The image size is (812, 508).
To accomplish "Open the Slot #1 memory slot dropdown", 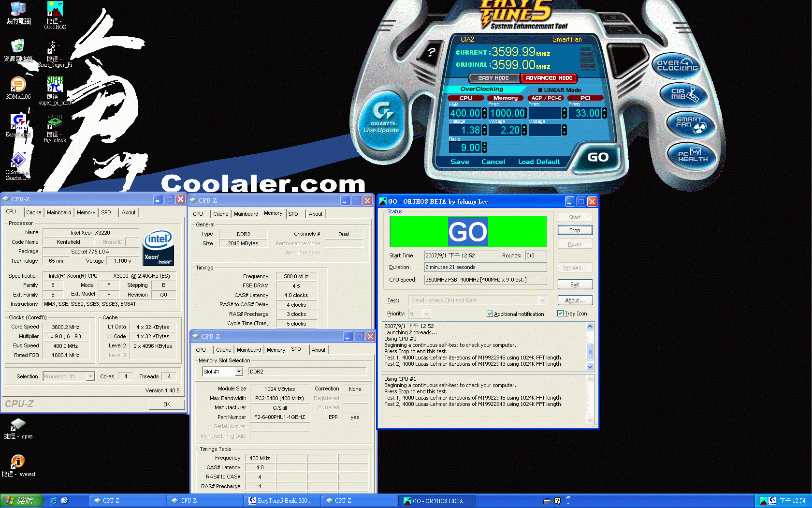I will pos(239,372).
